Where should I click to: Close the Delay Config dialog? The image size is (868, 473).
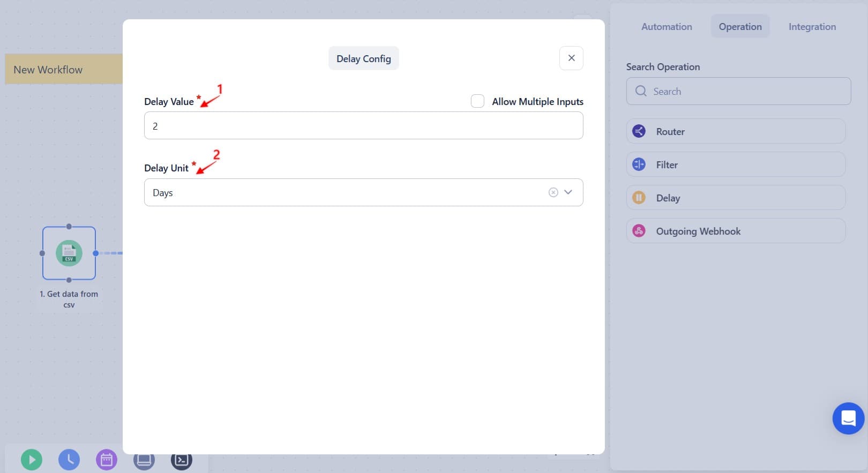tap(571, 58)
